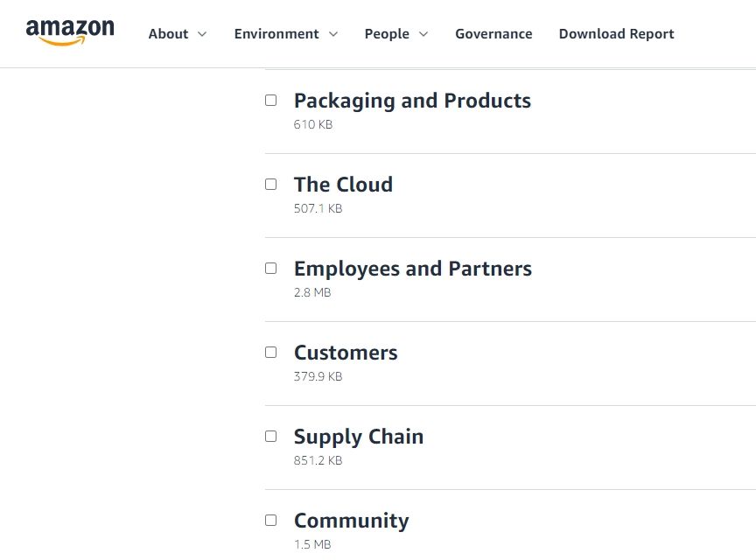Click The Cloud section title
Image resolution: width=756 pixels, height=560 pixels.
click(343, 185)
